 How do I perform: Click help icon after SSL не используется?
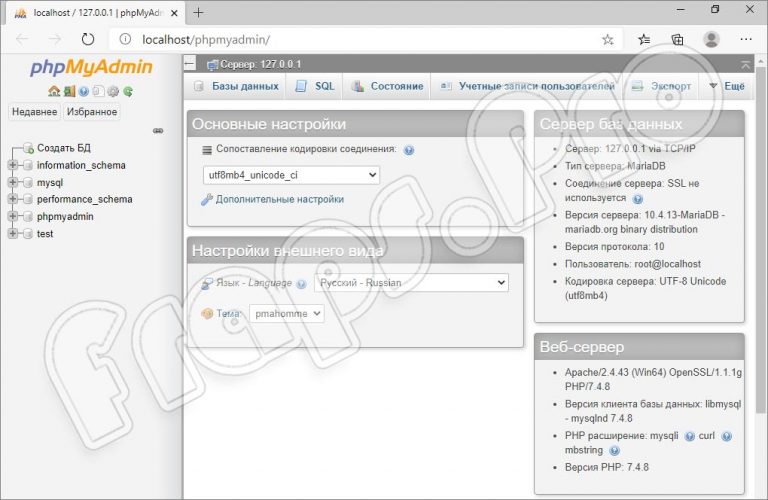pos(637,199)
